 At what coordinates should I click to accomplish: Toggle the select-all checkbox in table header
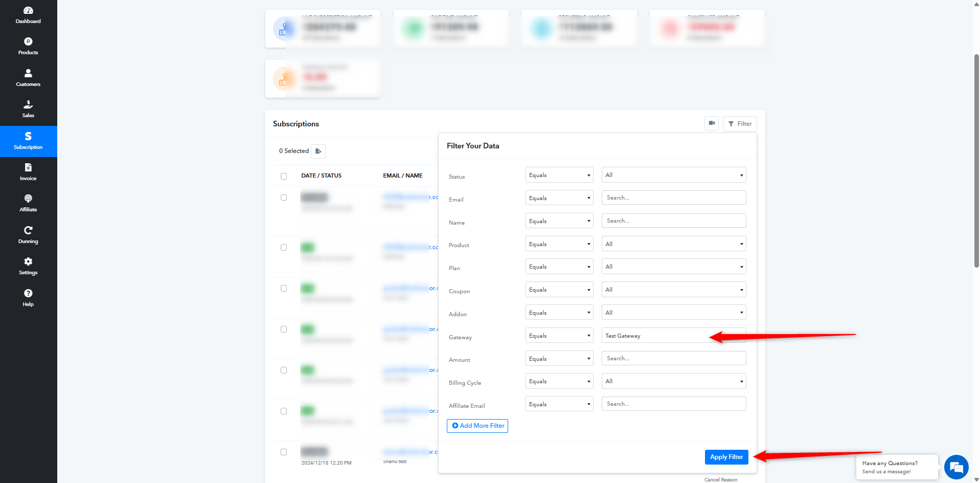tap(284, 176)
